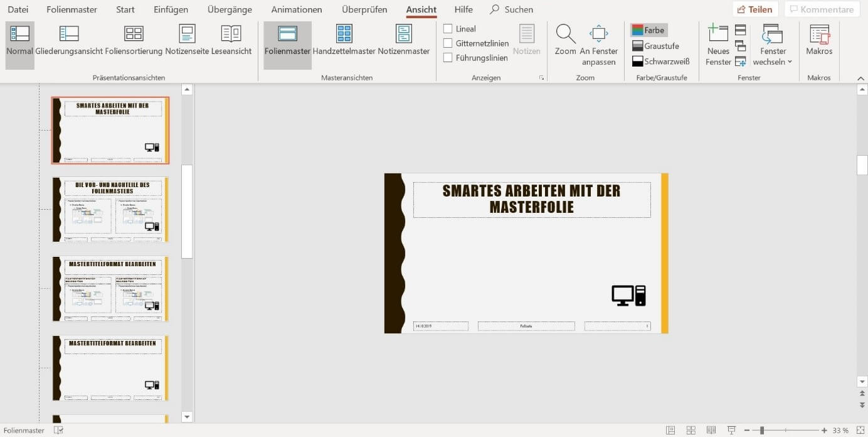Open the Makros dialog
The height and width of the screenshot is (437, 868).
[819, 41]
